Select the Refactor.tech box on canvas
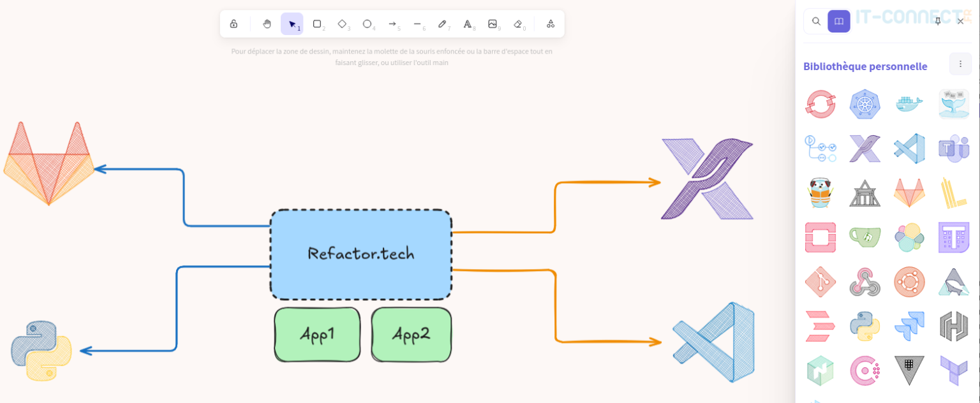Viewport: 980px width, 403px height. point(360,253)
